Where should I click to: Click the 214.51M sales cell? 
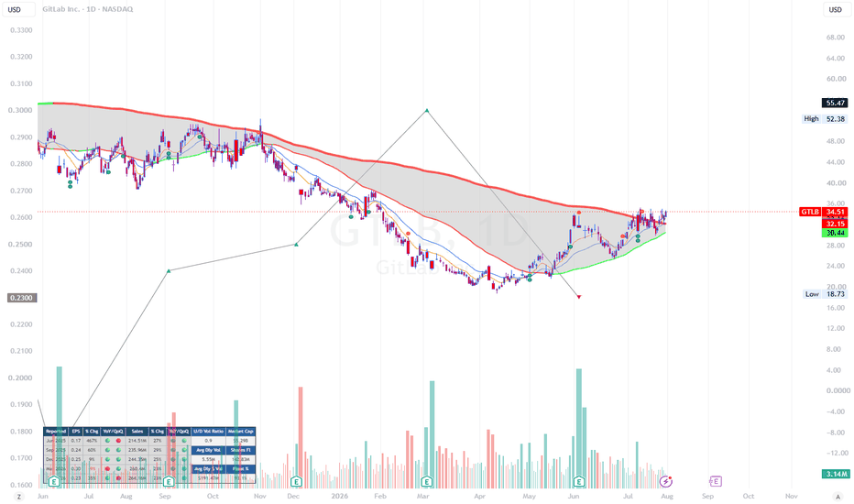(137, 440)
